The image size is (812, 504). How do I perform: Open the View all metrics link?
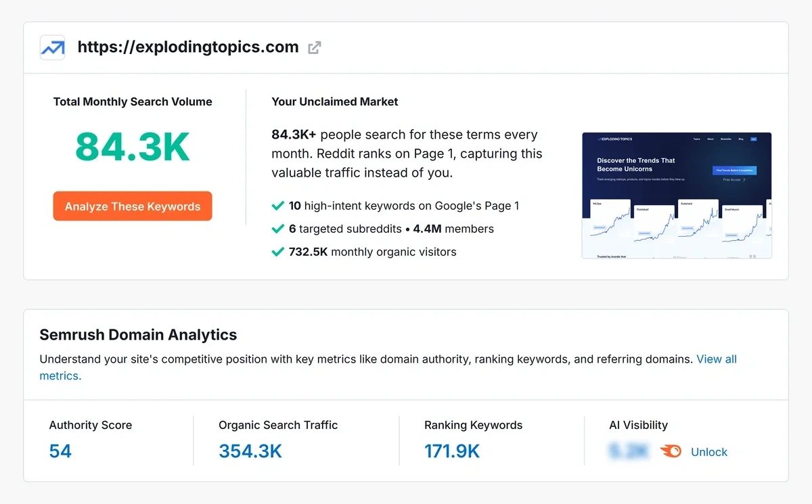(717, 359)
